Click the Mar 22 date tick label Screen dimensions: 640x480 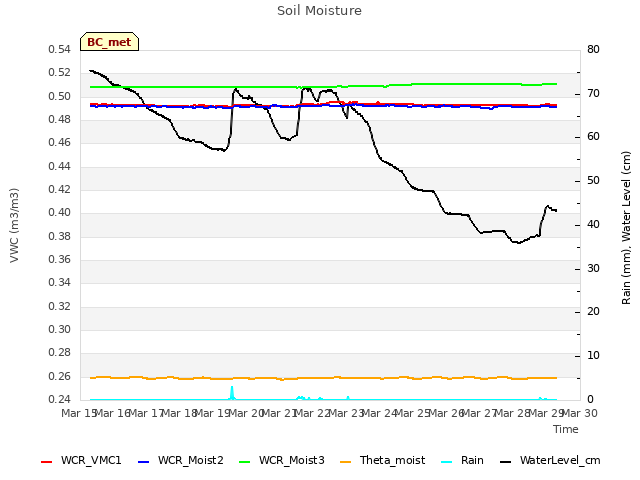(x=312, y=413)
